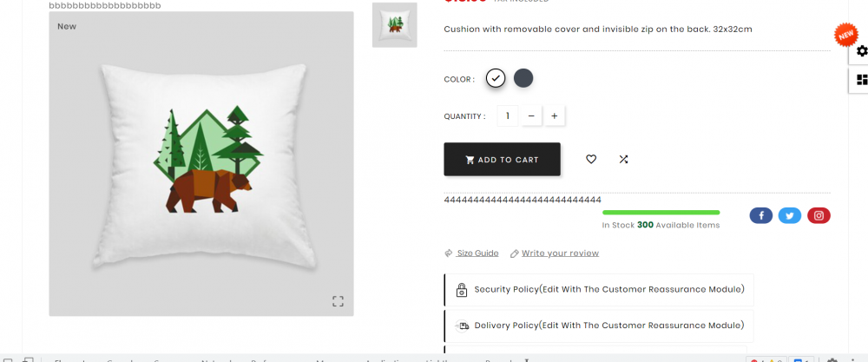Open the grid layout side panel
The width and height of the screenshot is (868, 362).
coord(861,80)
